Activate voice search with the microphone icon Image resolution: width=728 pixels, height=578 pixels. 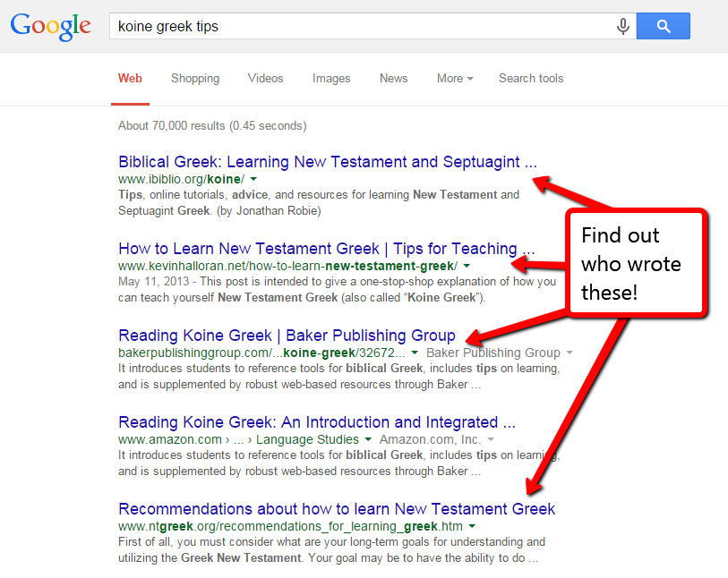pyautogui.click(x=622, y=26)
